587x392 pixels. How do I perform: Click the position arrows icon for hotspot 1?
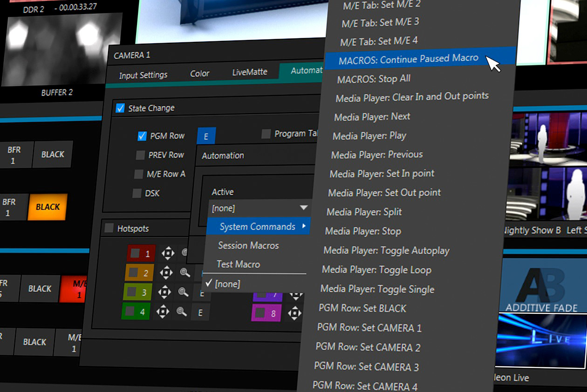click(168, 253)
